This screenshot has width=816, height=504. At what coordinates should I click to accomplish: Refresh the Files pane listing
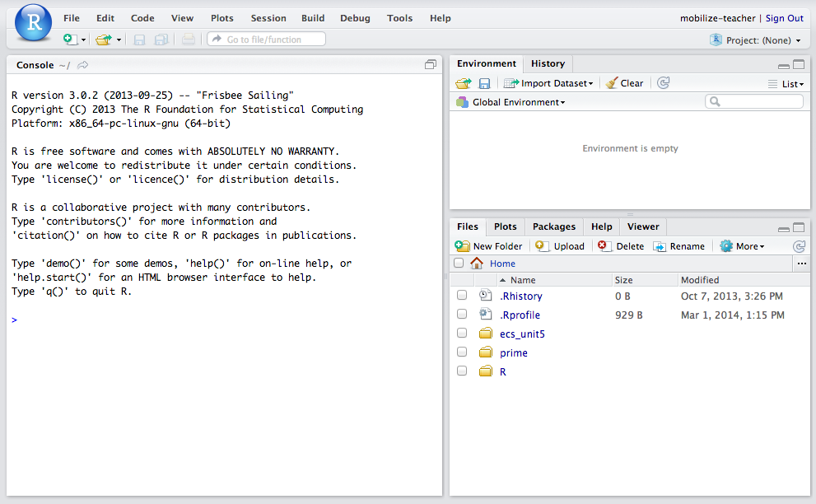coord(798,246)
